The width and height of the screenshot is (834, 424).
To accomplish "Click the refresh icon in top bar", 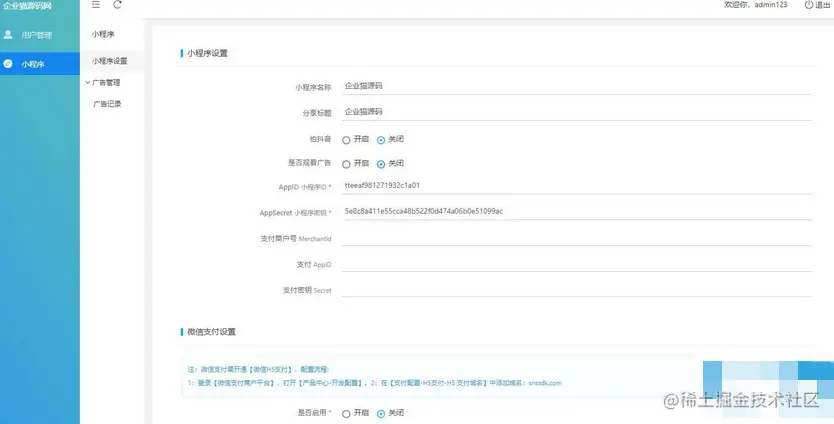I will [118, 5].
